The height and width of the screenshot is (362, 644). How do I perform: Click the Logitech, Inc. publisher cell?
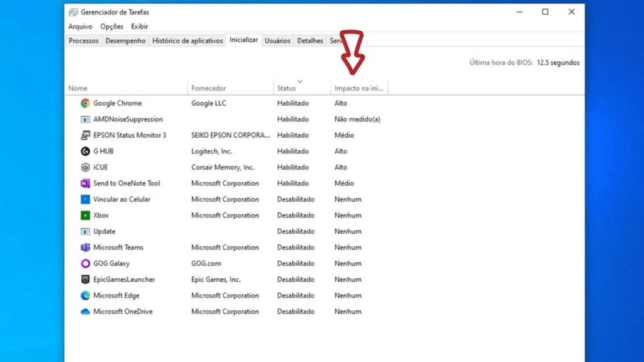click(211, 151)
